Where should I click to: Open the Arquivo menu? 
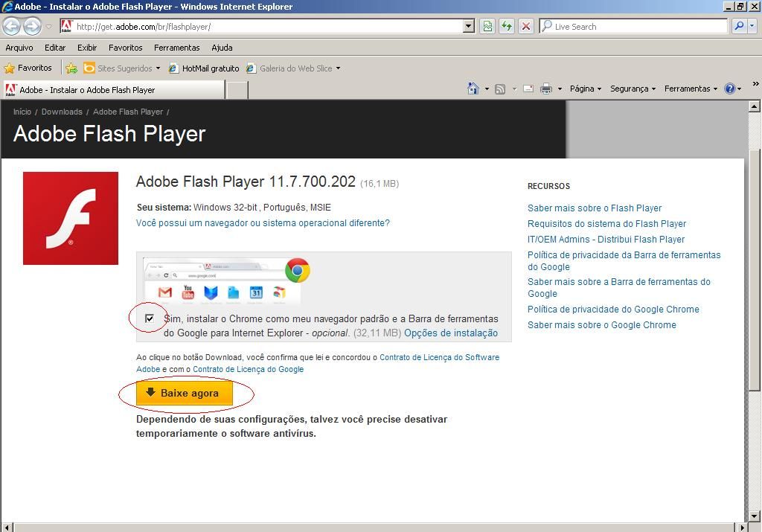click(x=19, y=48)
